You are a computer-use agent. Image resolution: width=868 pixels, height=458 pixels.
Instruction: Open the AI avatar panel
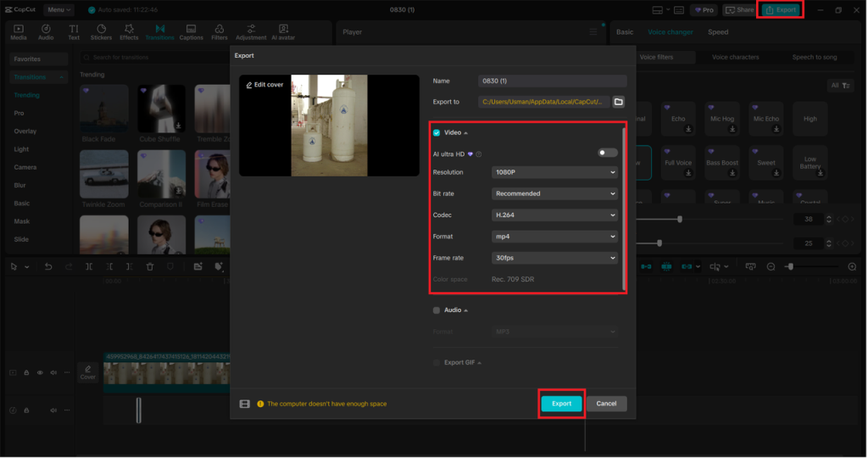283,32
